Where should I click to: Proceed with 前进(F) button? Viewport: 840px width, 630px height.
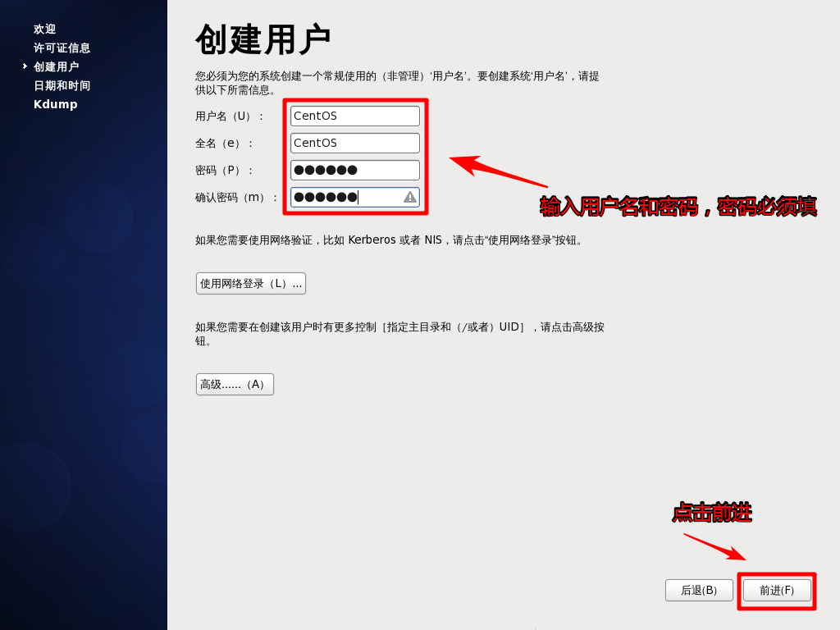pos(777,590)
